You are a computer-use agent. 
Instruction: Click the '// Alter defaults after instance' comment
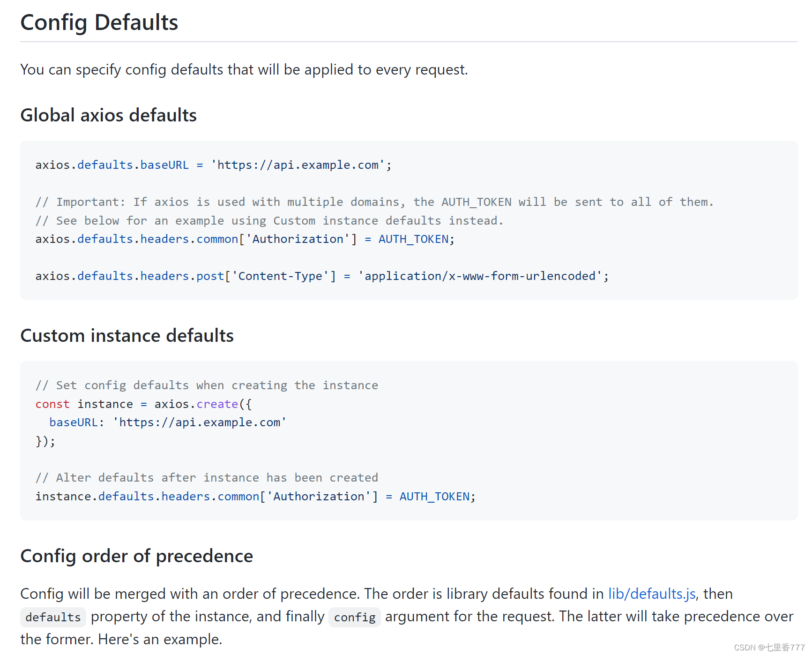[x=207, y=478]
